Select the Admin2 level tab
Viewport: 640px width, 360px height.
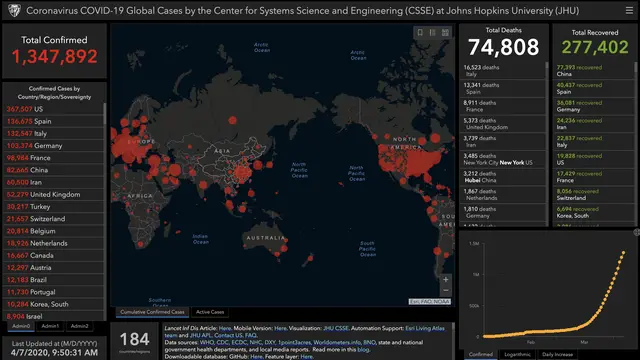tap(79, 326)
